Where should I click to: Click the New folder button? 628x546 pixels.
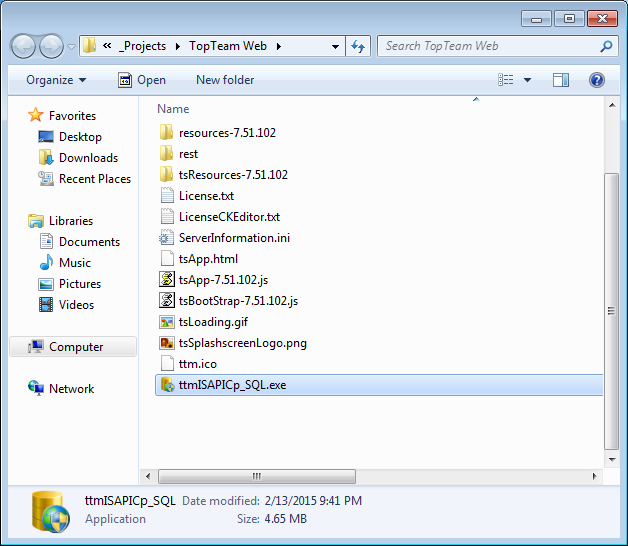225,80
